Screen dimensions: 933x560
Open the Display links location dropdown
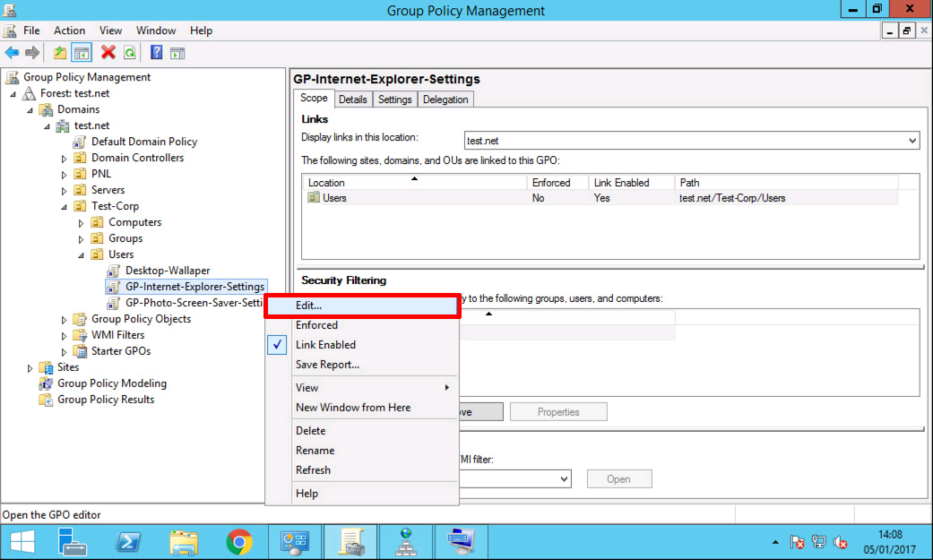pos(912,141)
